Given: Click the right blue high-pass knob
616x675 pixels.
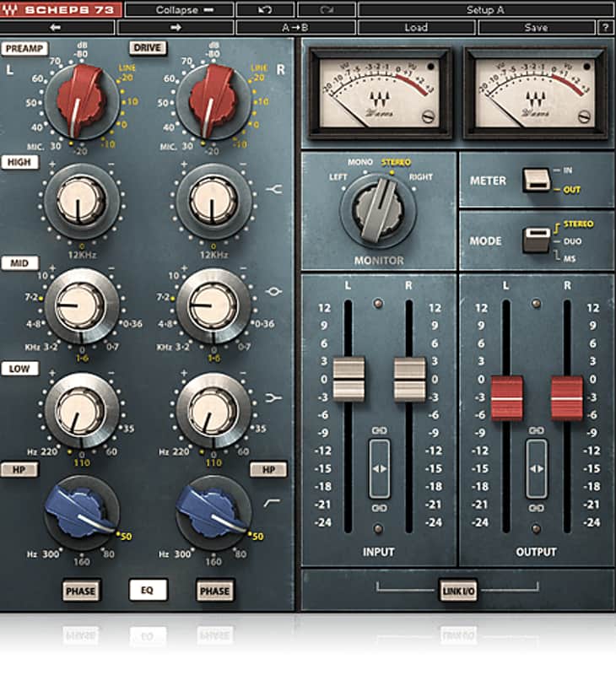Looking at the screenshot, I should click(213, 512).
